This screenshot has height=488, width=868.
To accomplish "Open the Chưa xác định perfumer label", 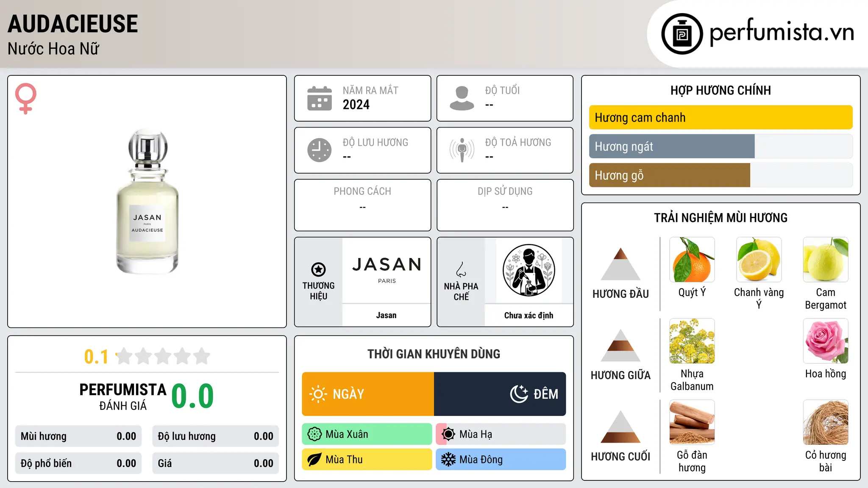I will coord(529,315).
